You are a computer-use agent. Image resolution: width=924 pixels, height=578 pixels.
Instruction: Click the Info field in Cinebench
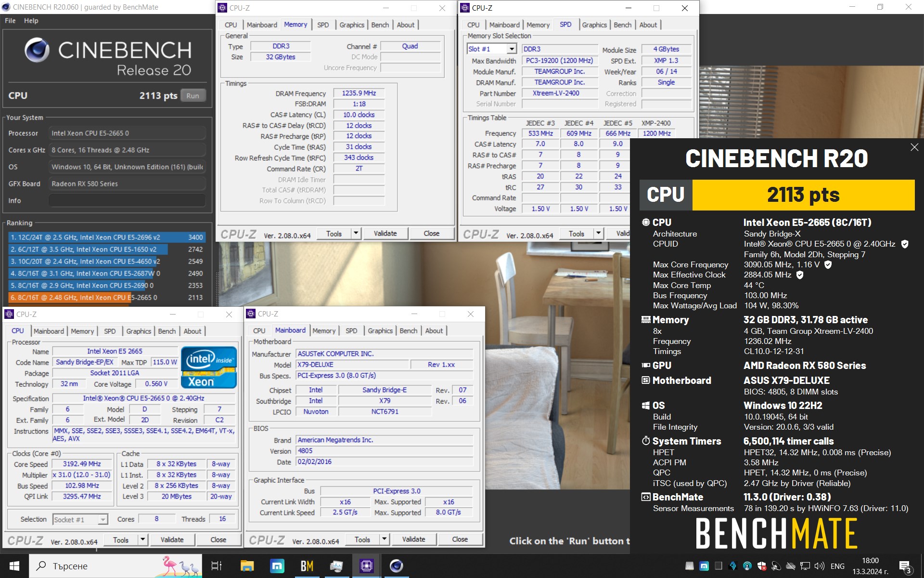[127, 200]
